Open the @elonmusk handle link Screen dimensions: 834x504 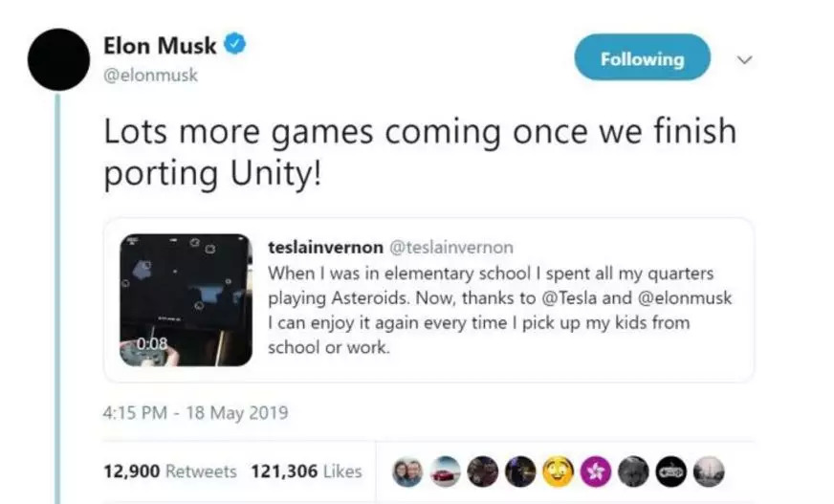[x=149, y=75]
